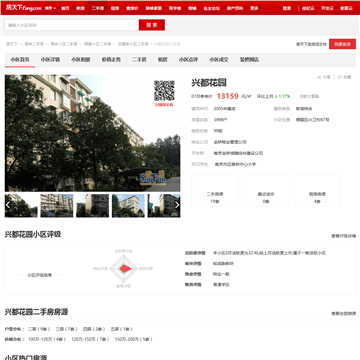This screenshot has height=360, width=360.
Task: Click the 更多 item in the top navigation
Action: coord(254,8)
